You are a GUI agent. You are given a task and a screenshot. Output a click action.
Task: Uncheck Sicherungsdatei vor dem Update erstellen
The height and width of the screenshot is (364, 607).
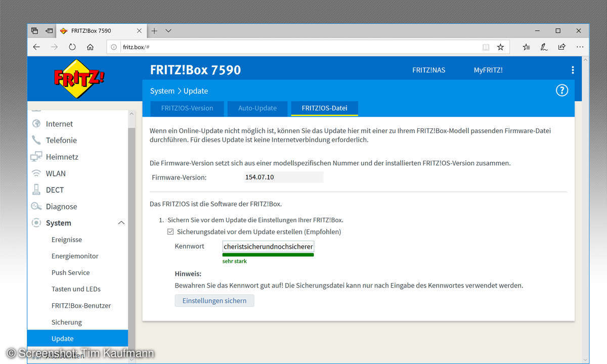tap(170, 232)
